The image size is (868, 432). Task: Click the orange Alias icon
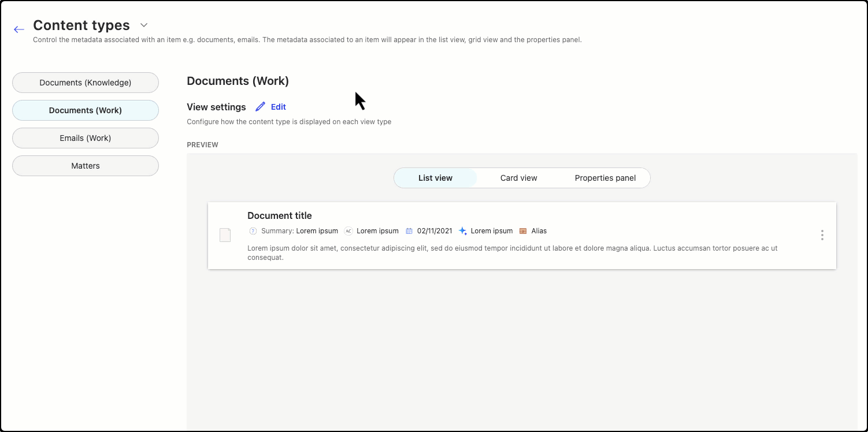pos(523,230)
